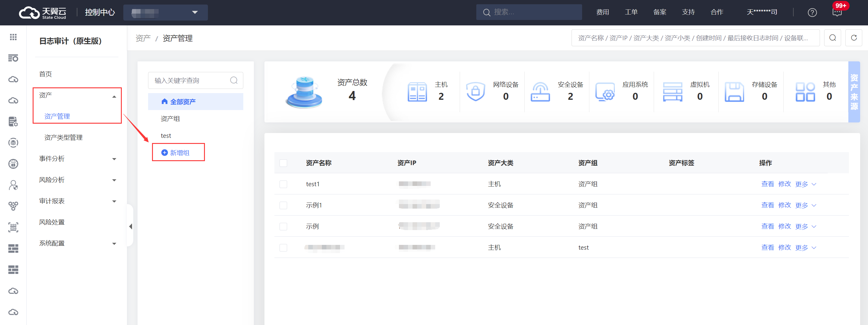Click the magnifier in the keyword query box

(x=234, y=80)
